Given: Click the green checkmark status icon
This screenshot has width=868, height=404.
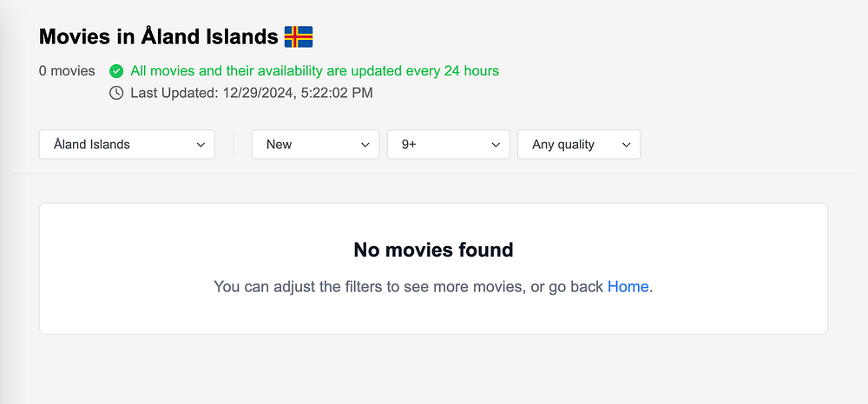Looking at the screenshot, I should pos(116,71).
